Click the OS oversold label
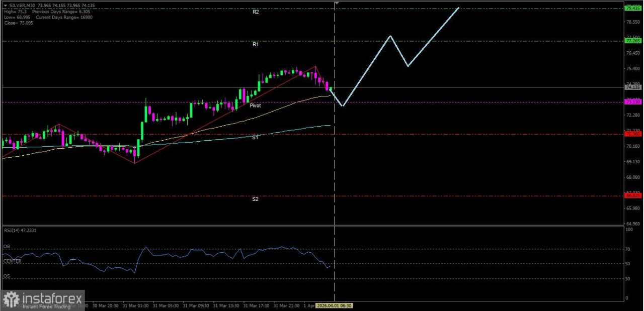This screenshot has width=644, height=311. point(7,276)
